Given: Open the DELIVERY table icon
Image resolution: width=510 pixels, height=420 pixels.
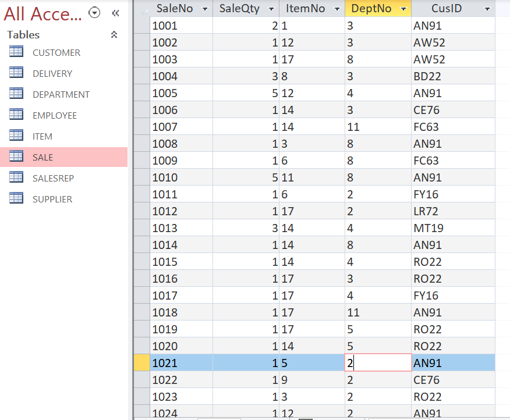Looking at the screenshot, I should (17, 73).
